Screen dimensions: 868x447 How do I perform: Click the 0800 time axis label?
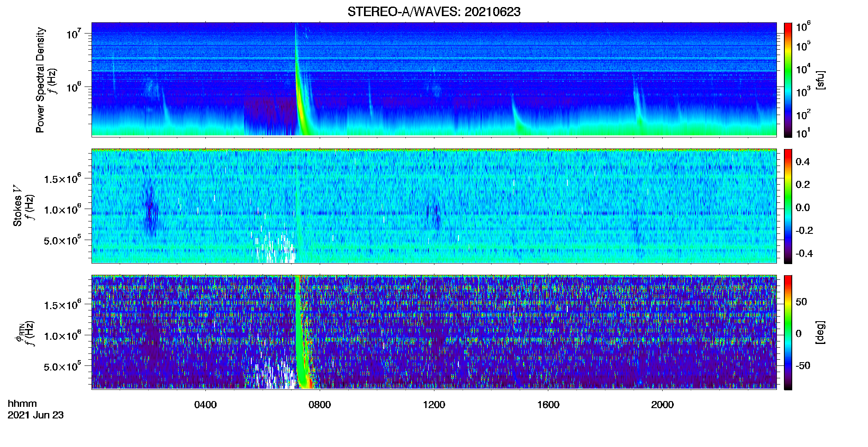coord(320,405)
